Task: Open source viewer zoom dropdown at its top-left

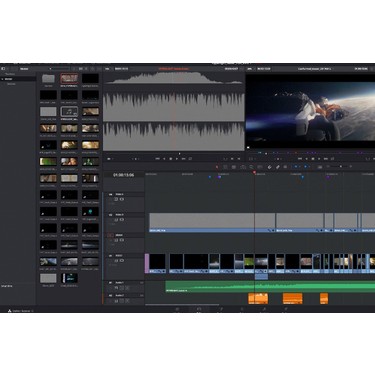Action: (x=107, y=69)
